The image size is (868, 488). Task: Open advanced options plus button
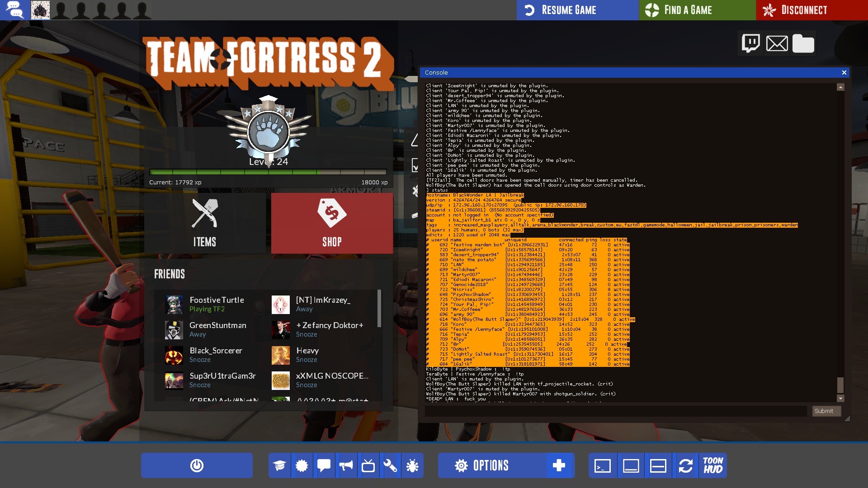pos(559,465)
